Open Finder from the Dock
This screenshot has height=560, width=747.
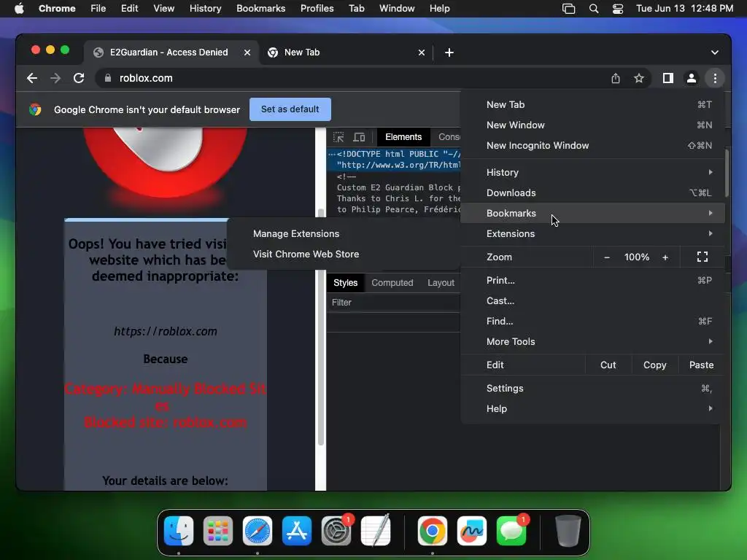pos(179,531)
